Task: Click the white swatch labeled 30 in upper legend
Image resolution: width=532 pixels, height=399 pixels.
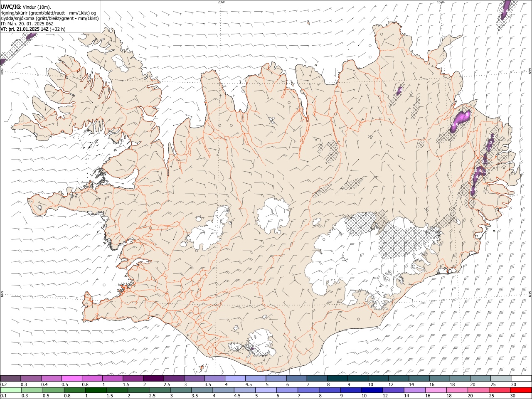Action: tap(521, 378)
